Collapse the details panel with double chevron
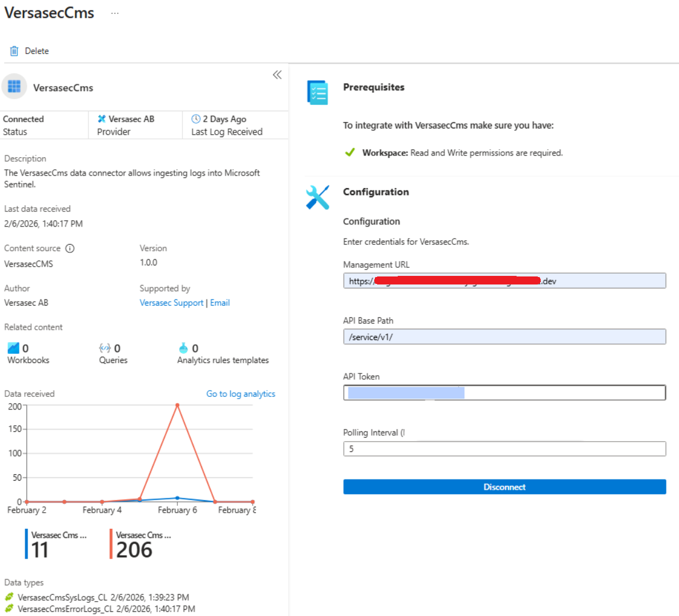The height and width of the screenshot is (616, 679). click(277, 75)
